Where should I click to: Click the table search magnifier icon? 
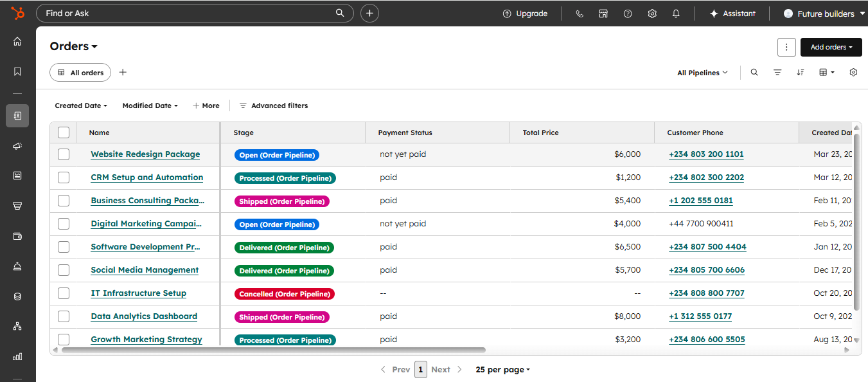coord(754,73)
